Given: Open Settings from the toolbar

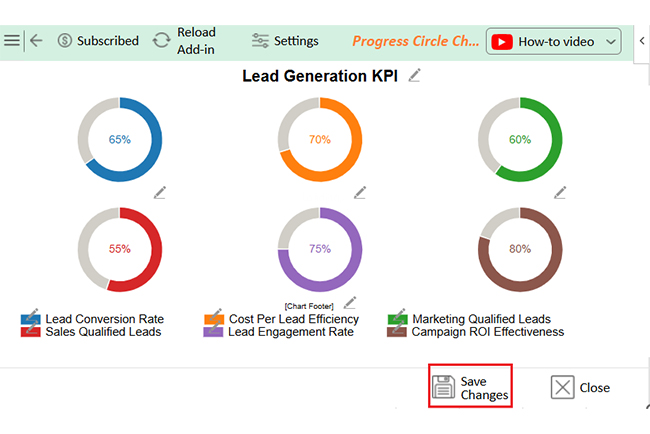Looking at the screenshot, I should pos(285,41).
